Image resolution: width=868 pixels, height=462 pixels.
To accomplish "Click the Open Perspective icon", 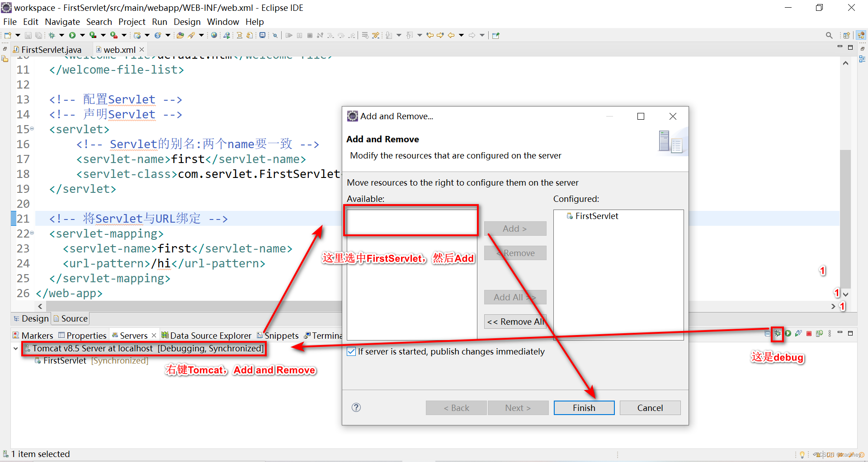I will (846, 35).
